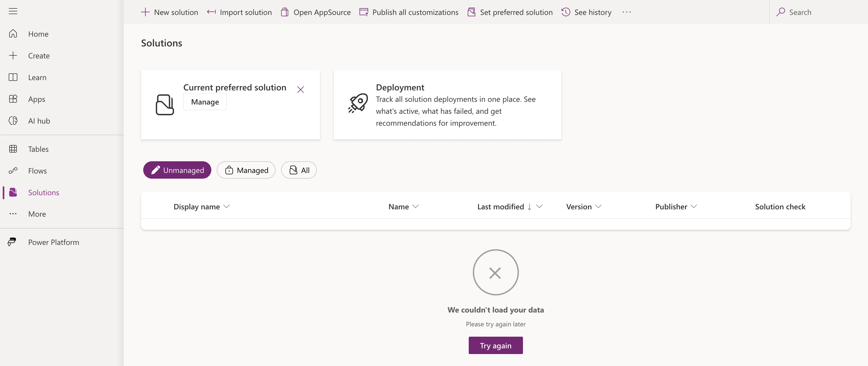Open the toolbar overflow ellipsis menu

click(627, 12)
